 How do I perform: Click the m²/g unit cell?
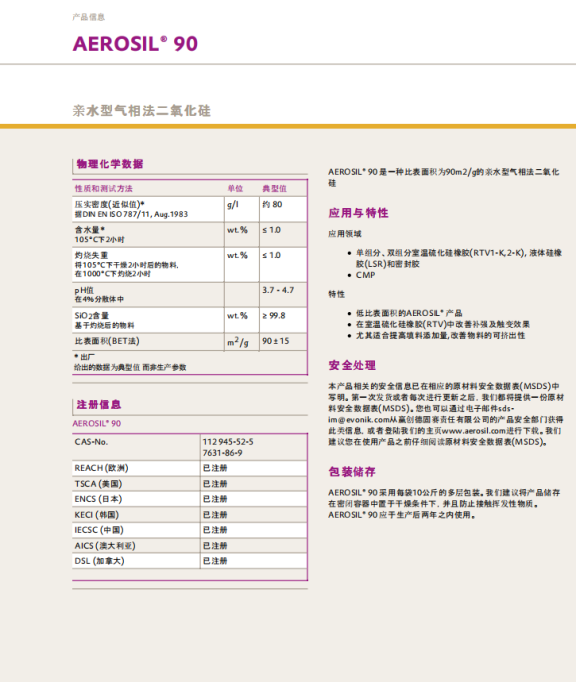click(238, 342)
